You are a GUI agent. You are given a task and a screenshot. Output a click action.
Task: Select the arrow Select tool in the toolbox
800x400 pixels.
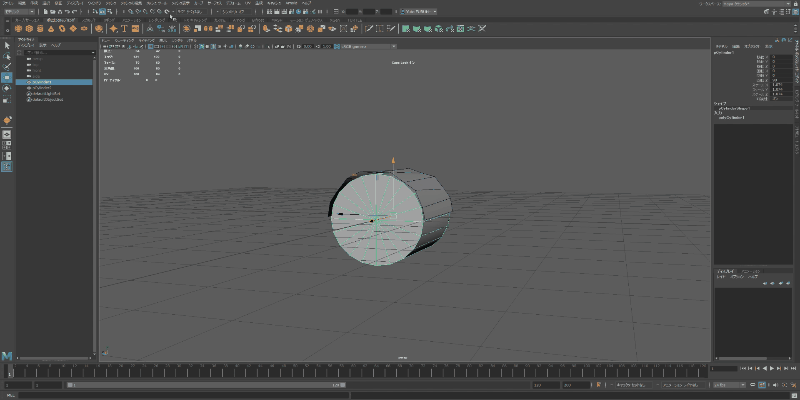7,45
